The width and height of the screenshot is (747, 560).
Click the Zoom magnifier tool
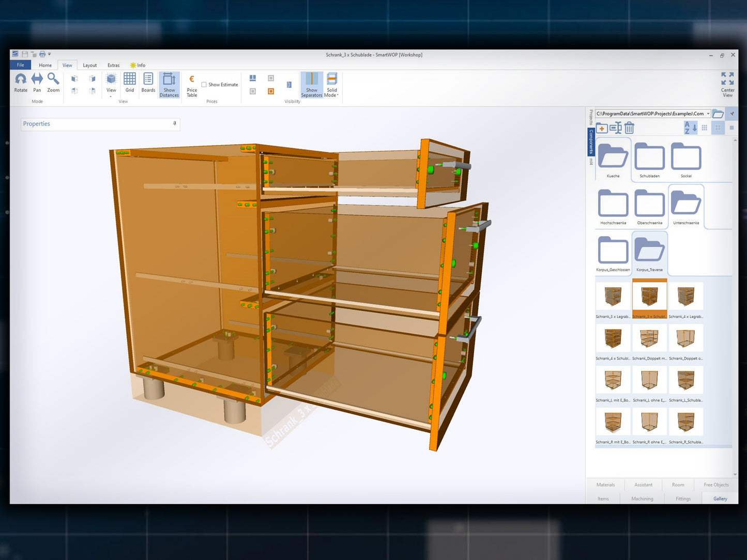point(53,83)
